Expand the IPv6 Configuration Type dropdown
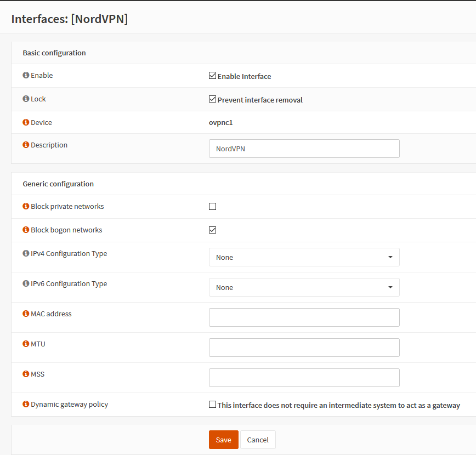 [x=304, y=287]
